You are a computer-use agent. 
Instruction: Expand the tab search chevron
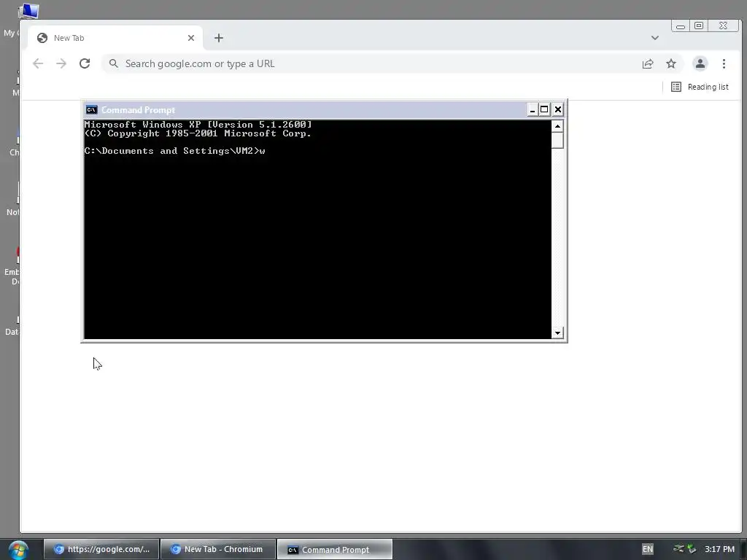click(x=655, y=38)
